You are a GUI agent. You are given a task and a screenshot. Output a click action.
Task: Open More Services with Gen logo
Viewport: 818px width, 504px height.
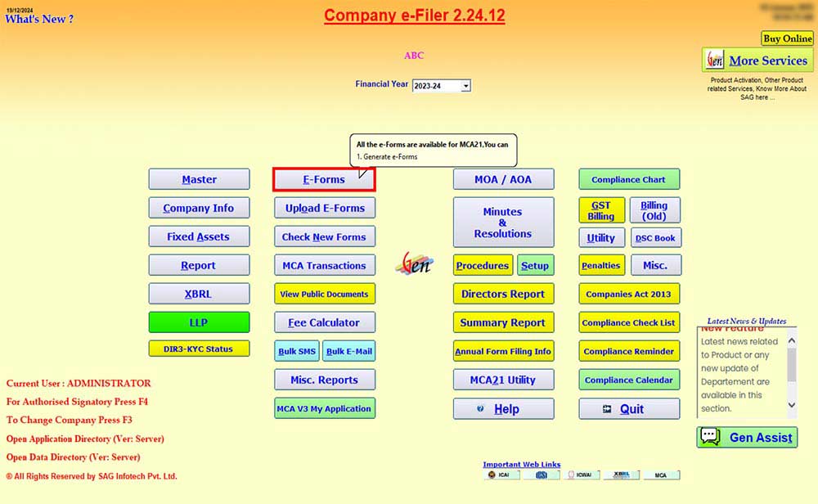pyautogui.click(x=757, y=61)
